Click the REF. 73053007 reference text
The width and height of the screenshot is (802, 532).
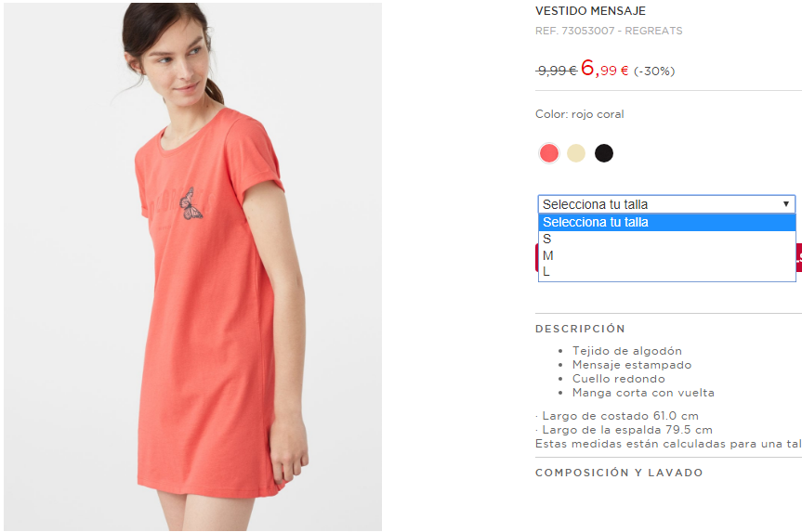tap(609, 31)
